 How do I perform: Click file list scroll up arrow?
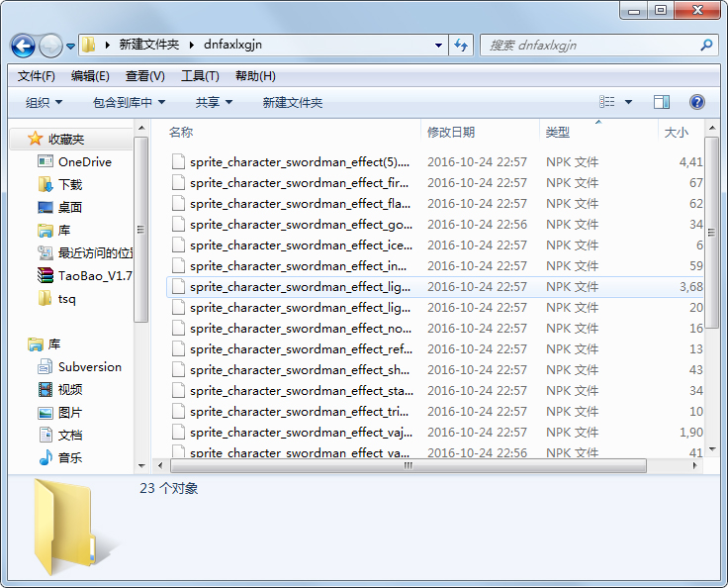pos(712,128)
